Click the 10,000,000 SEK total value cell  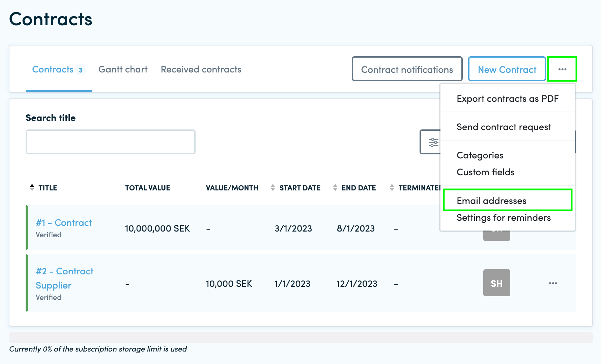pyautogui.click(x=157, y=229)
